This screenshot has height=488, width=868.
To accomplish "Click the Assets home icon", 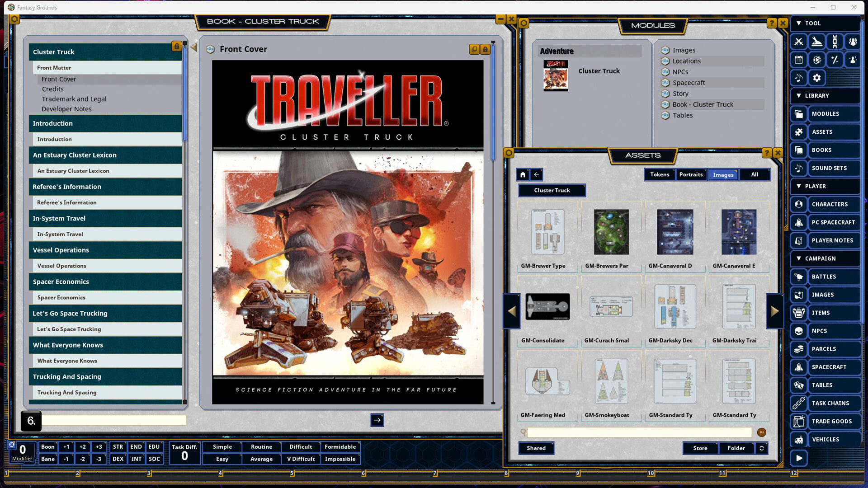I will click(x=523, y=174).
